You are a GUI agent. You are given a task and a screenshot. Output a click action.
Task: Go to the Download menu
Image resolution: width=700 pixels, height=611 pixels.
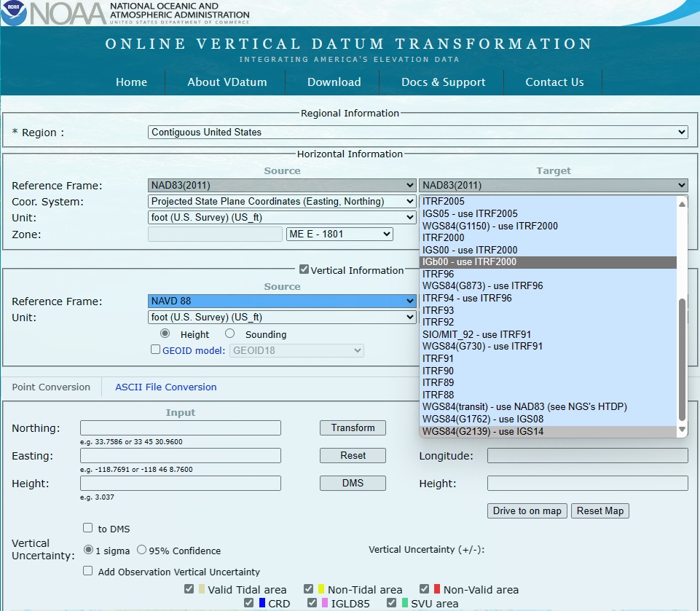coord(334,82)
